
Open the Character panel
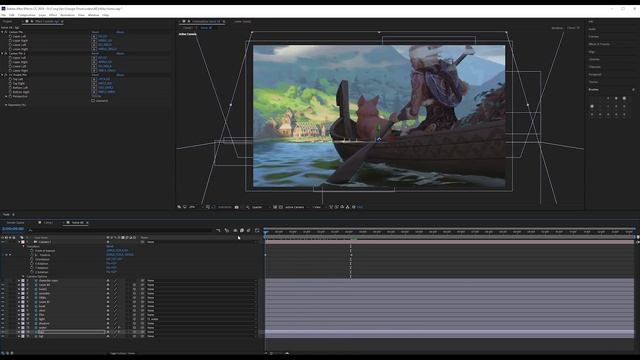pyautogui.click(x=595, y=67)
